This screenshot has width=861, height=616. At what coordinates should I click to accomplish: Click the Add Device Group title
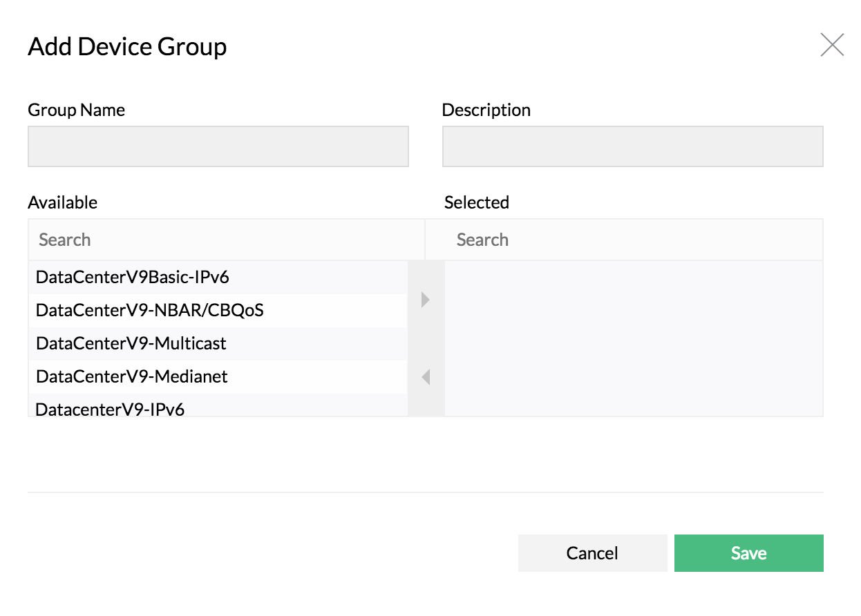[x=127, y=47]
